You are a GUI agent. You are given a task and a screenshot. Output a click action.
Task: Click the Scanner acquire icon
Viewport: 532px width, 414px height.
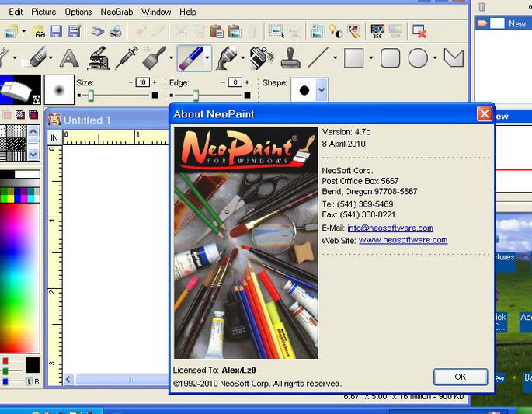[97, 32]
